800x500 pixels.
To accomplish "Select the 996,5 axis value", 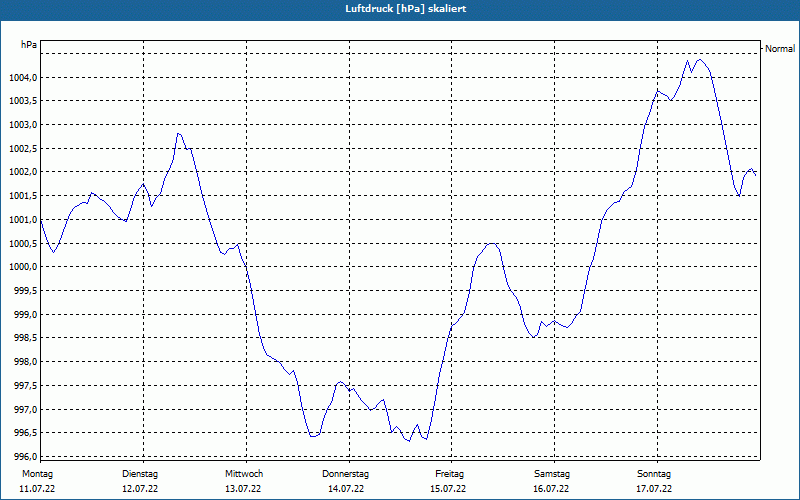I will (25, 433).
